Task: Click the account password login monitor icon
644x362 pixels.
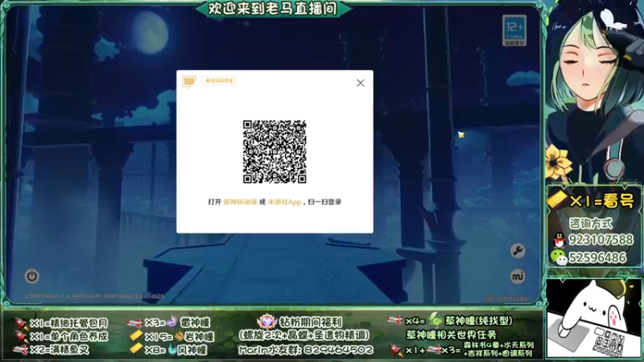Action: coord(189,82)
